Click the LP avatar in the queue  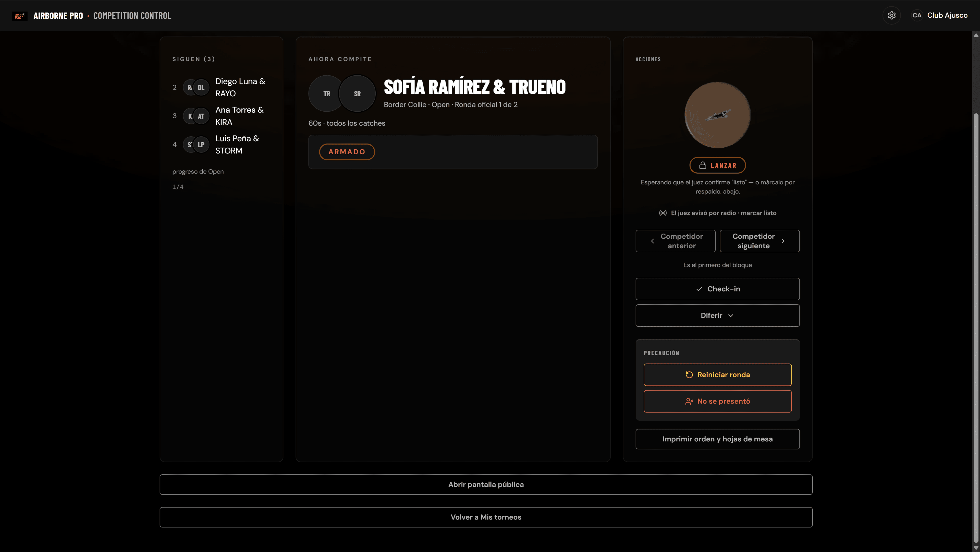[x=201, y=145]
